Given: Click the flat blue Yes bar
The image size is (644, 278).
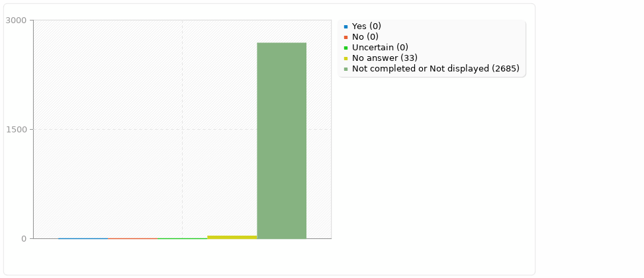Looking at the screenshot, I should [x=83, y=238].
